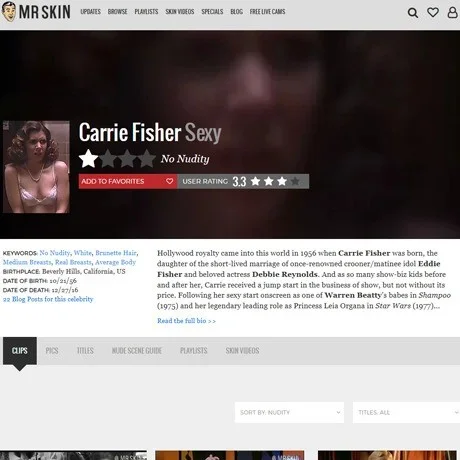Click the Carrie Fisher name heading
The image size is (460, 460).
point(130,132)
